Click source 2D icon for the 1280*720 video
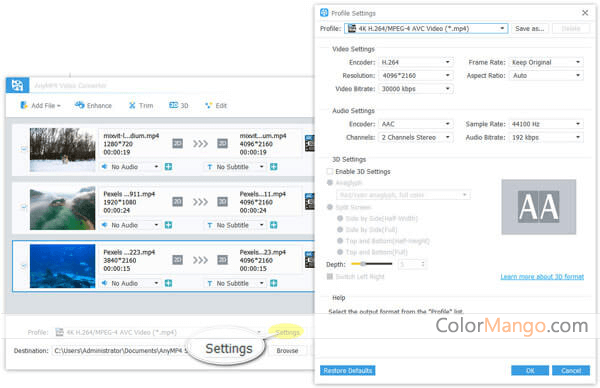Screen dimensions: 600x388 (x=177, y=143)
